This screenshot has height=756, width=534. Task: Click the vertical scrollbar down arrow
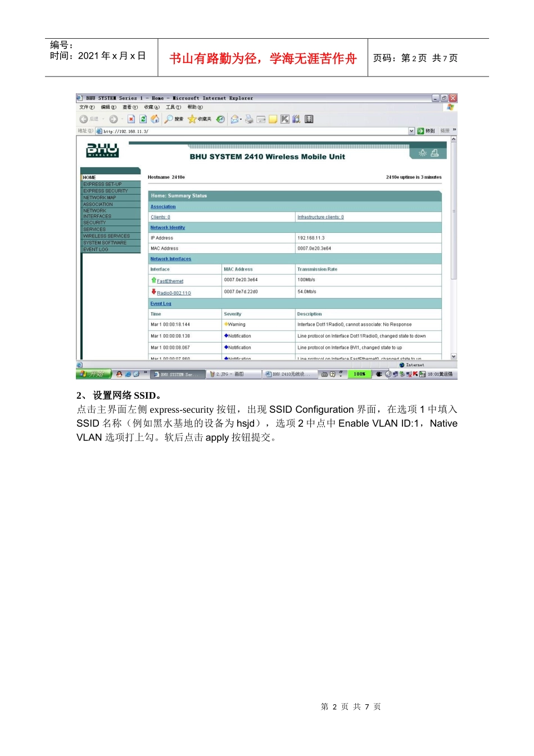click(x=454, y=357)
